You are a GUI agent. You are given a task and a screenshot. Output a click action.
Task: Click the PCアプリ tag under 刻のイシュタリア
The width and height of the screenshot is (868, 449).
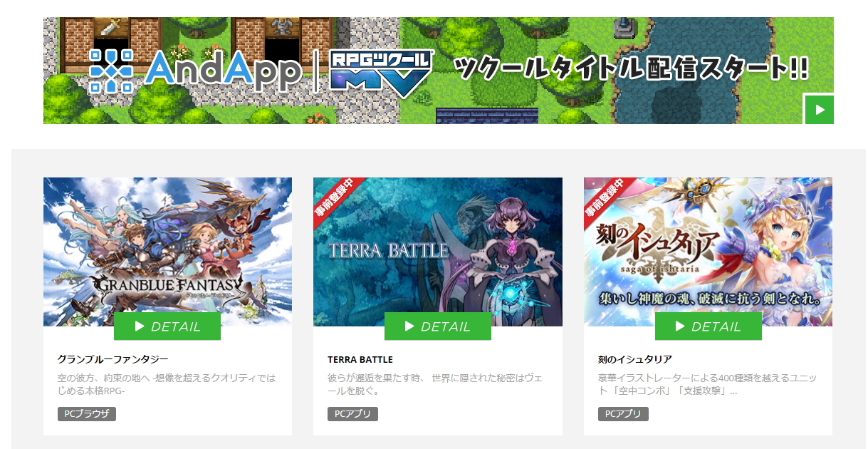click(x=623, y=414)
